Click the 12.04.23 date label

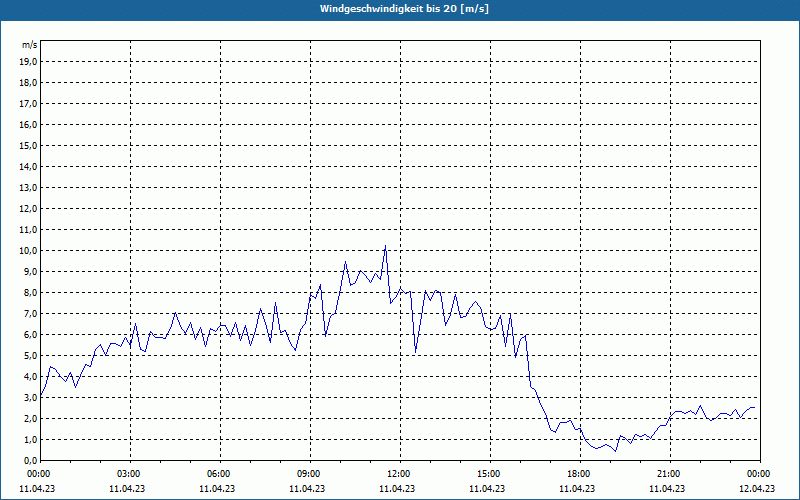tap(757, 488)
